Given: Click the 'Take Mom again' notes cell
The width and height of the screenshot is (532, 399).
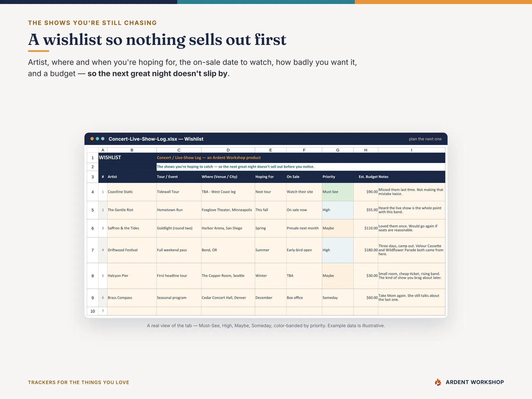Looking at the screenshot, I should tap(412, 298).
